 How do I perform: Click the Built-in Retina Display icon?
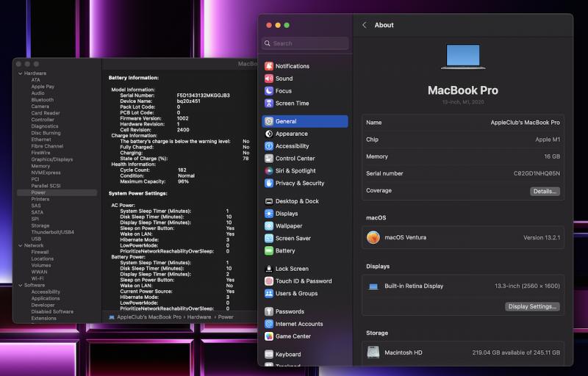tap(373, 286)
